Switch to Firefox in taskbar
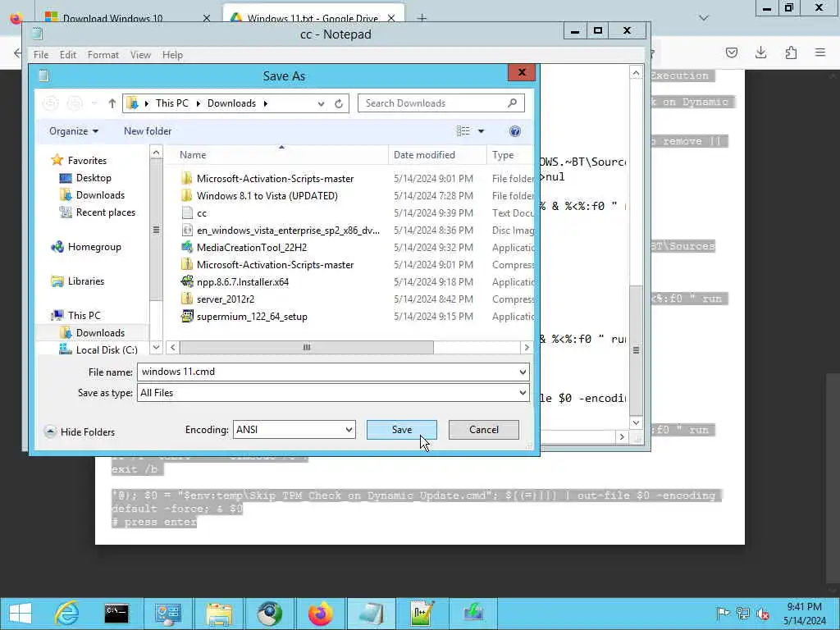Screen dimensions: 840x630 (x=320, y=614)
